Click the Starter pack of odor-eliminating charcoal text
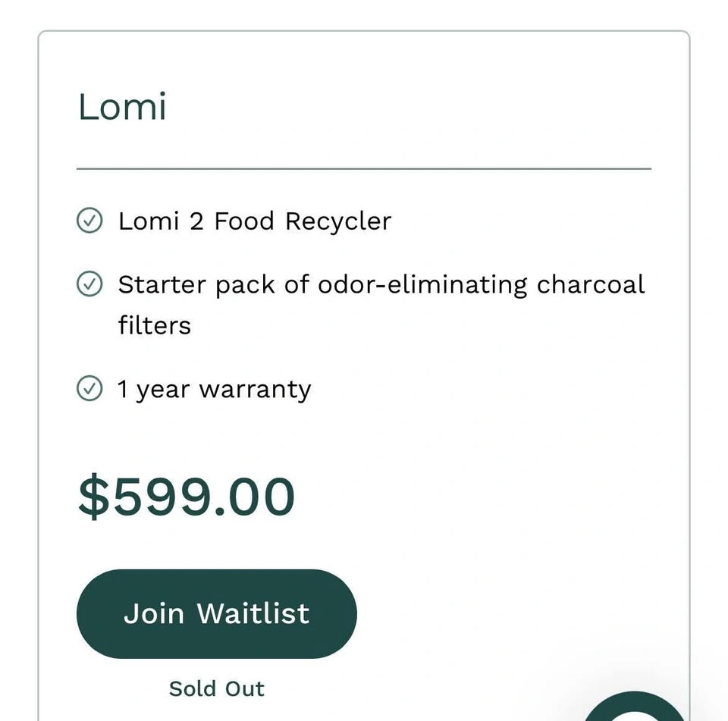 click(381, 284)
